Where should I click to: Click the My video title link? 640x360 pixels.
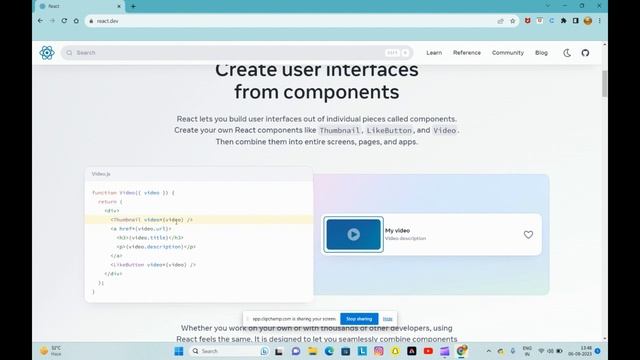tap(397, 230)
